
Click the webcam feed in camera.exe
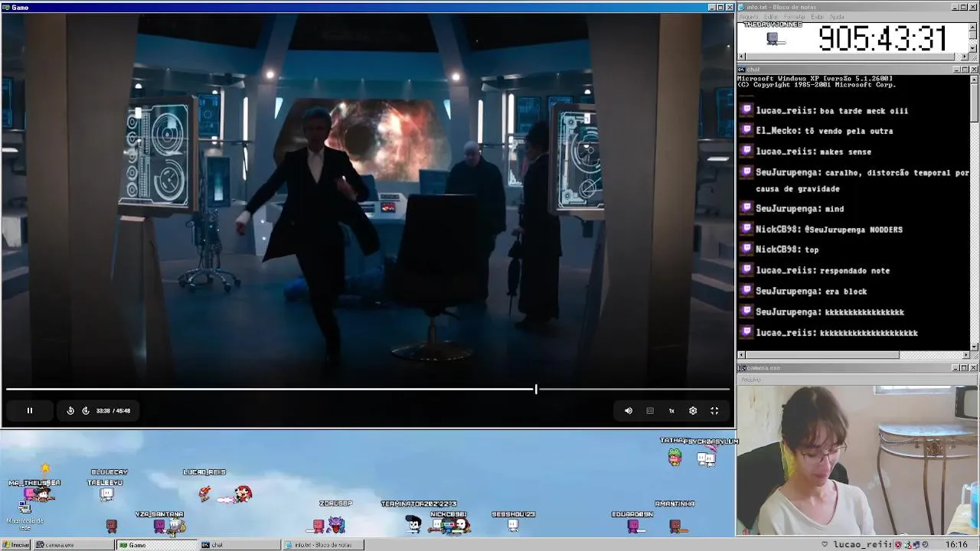857,460
